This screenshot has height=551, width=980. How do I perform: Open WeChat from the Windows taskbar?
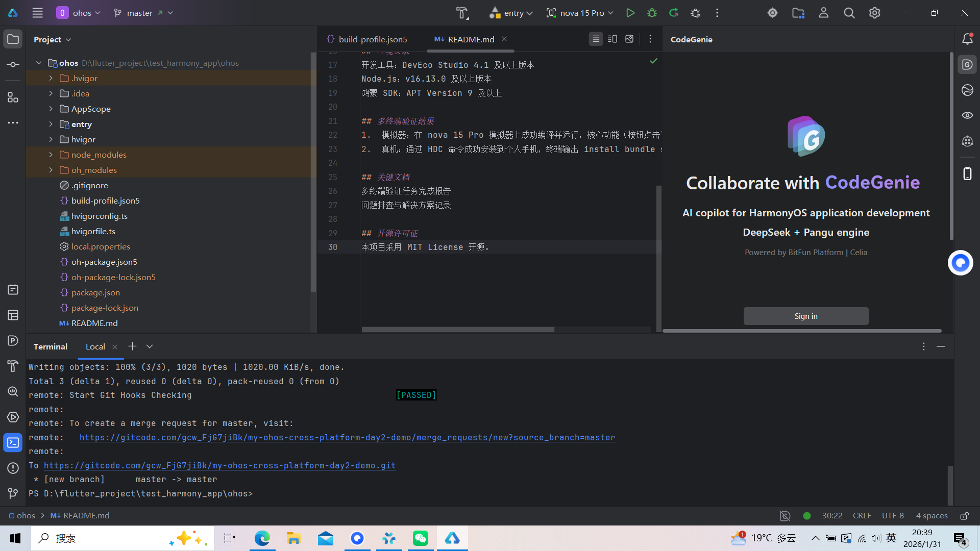pyautogui.click(x=420, y=538)
